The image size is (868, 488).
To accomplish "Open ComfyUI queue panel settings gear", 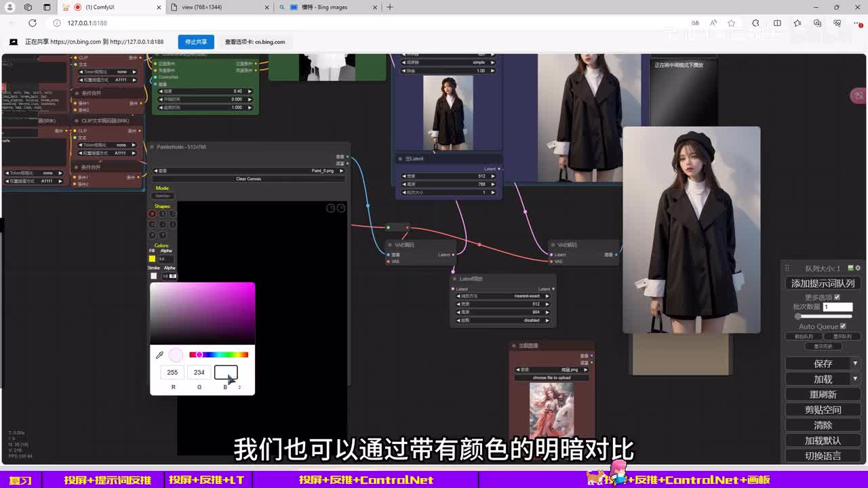I will point(858,268).
